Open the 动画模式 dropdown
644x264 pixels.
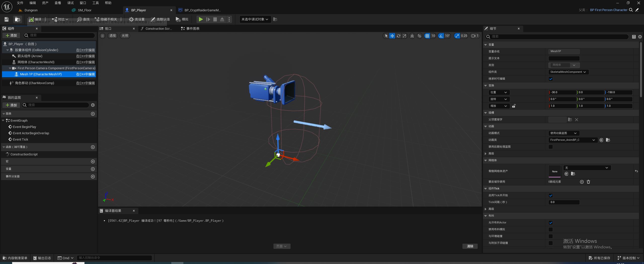tap(564, 133)
